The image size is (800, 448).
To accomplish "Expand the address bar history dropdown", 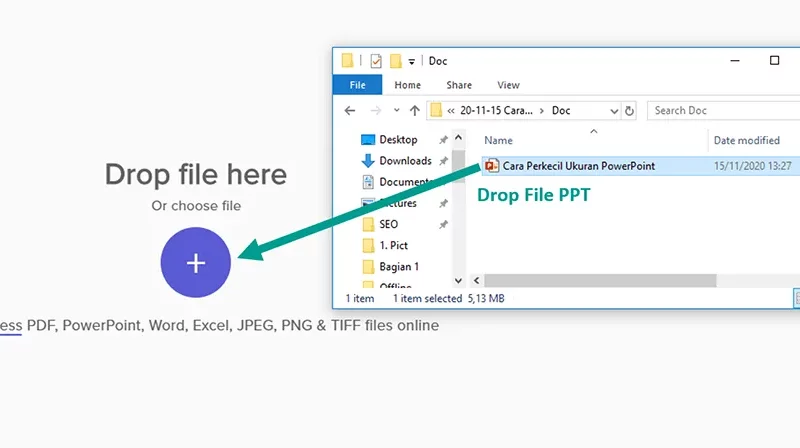I will (614, 111).
